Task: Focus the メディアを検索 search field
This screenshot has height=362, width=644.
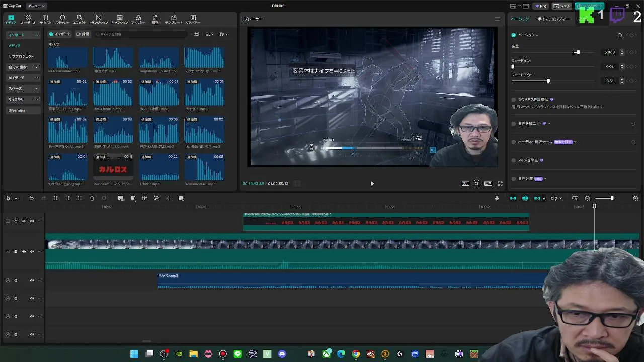Action: point(140,34)
